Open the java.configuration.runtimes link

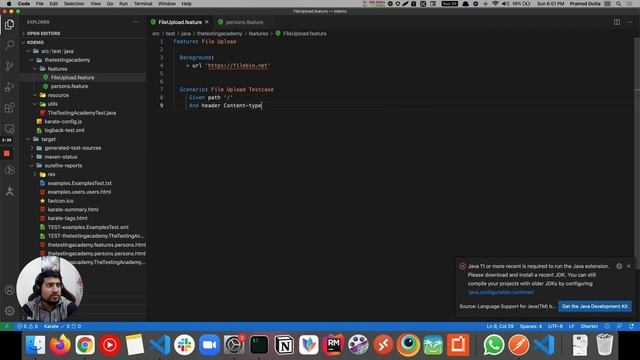coord(501,292)
